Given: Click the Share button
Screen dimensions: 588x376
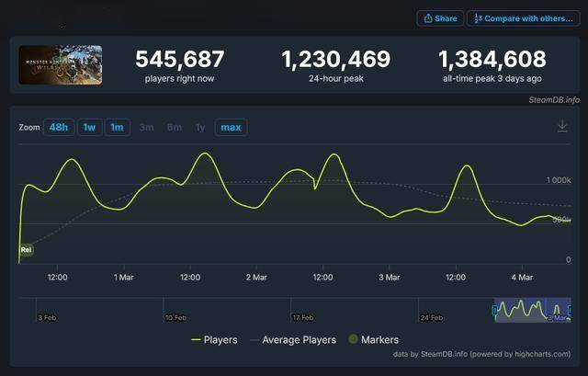Looking at the screenshot, I should [440, 18].
